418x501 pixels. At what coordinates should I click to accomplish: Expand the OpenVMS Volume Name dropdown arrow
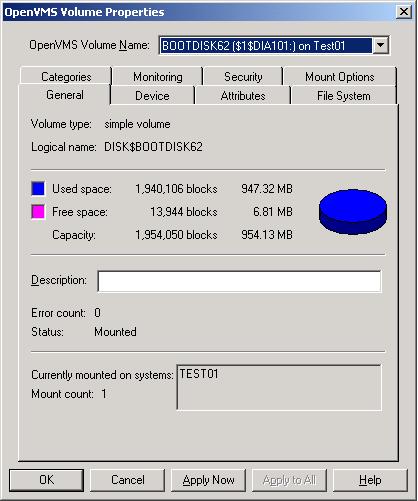point(380,45)
